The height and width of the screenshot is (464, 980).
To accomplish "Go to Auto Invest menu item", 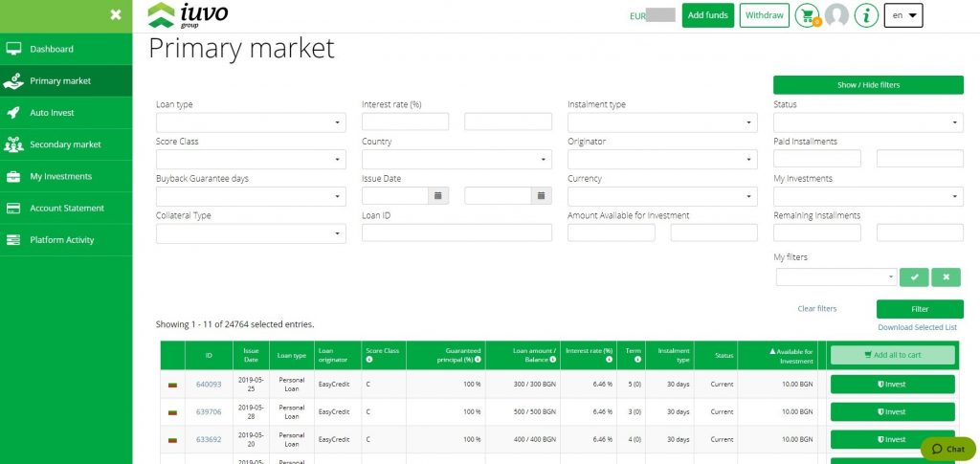I will (52, 113).
